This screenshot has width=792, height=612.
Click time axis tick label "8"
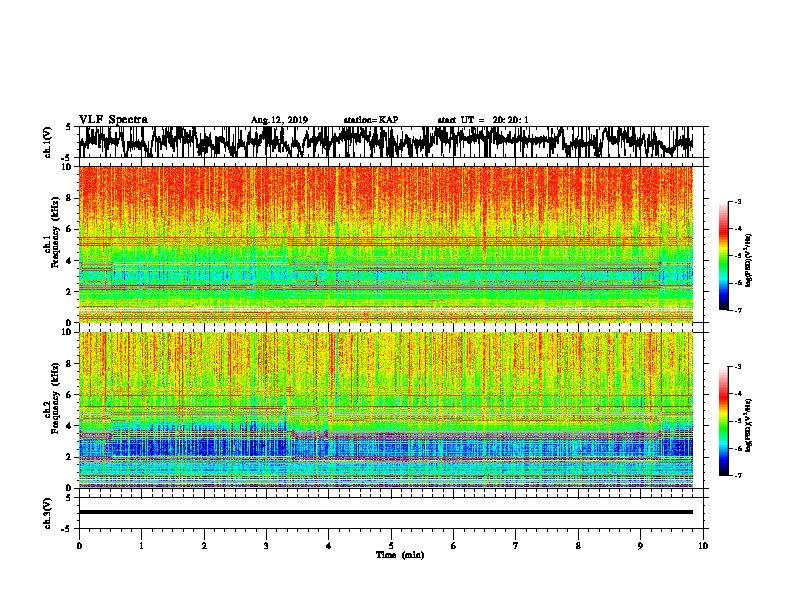(x=578, y=546)
